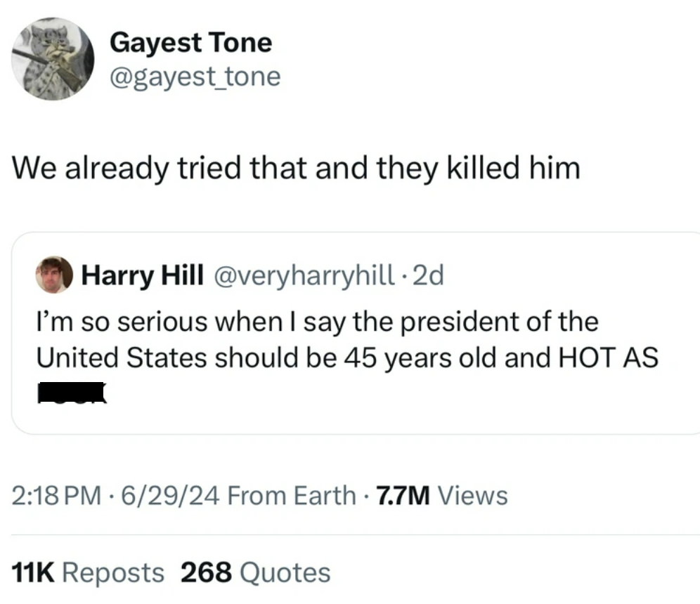Click the @gayest_tone handle
The image size is (700, 604).
tap(195, 76)
